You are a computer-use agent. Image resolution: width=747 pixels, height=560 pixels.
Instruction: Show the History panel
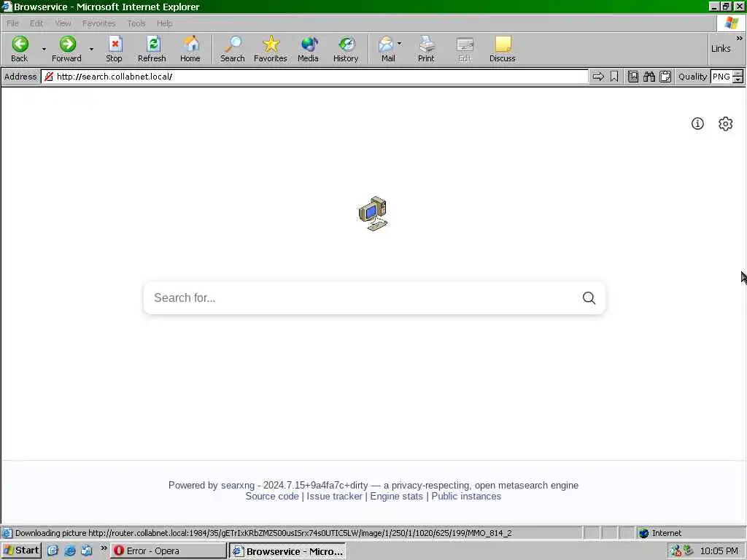point(346,49)
